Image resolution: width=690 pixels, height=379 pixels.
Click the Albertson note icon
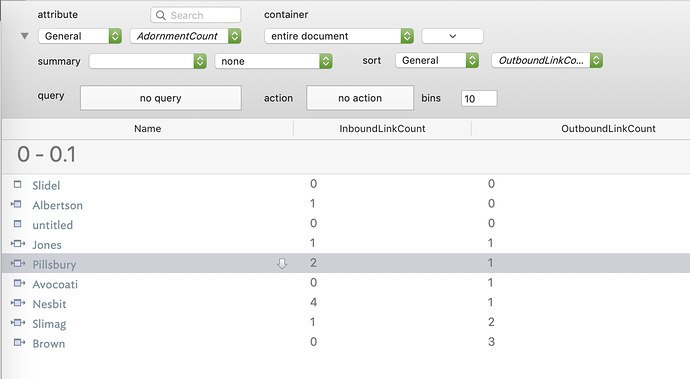pos(17,204)
